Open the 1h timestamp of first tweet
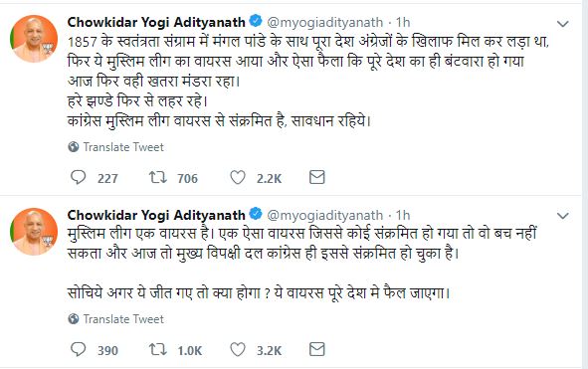588x369 pixels. [403, 23]
